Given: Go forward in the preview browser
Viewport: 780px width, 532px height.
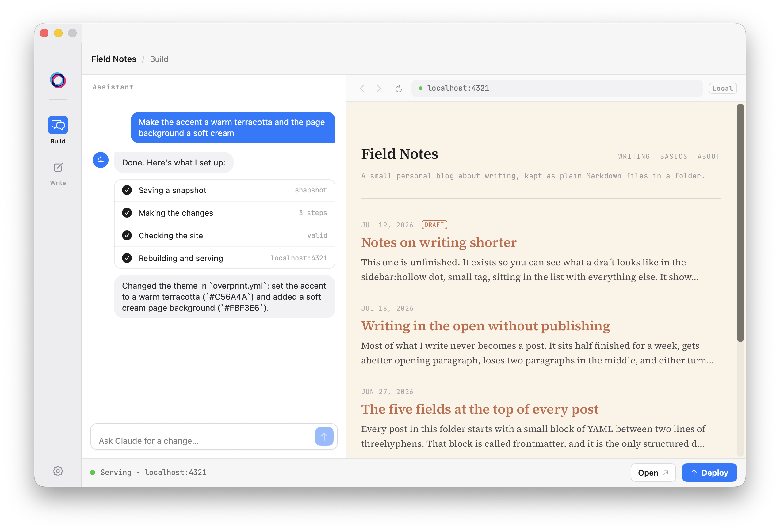Looking at the screenshot, I should (379, 88).
